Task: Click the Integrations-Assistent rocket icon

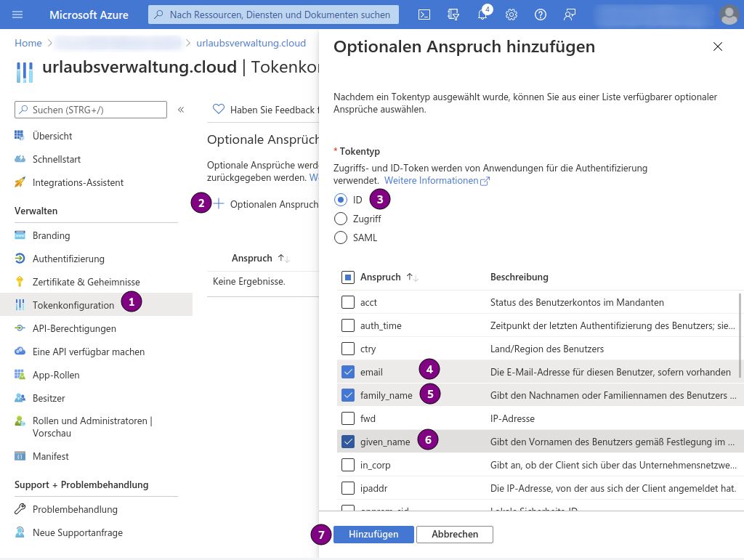Action: [20, 182]
